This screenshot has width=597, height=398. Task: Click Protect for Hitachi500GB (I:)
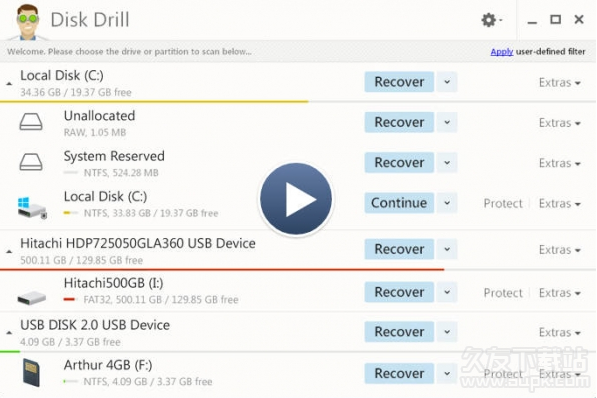pos(503,293)
